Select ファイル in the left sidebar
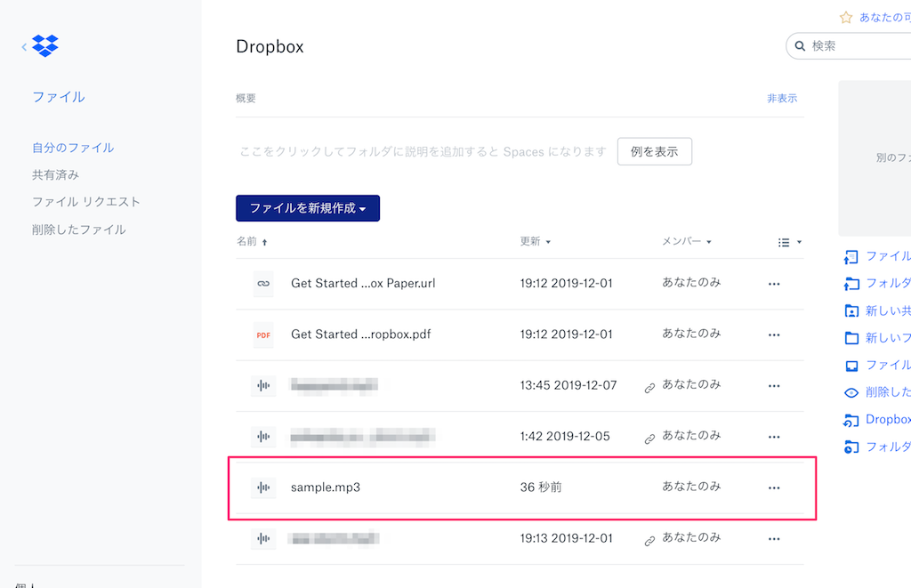Image resolution: width=911 pixels, height=588 pixels. 59,97
